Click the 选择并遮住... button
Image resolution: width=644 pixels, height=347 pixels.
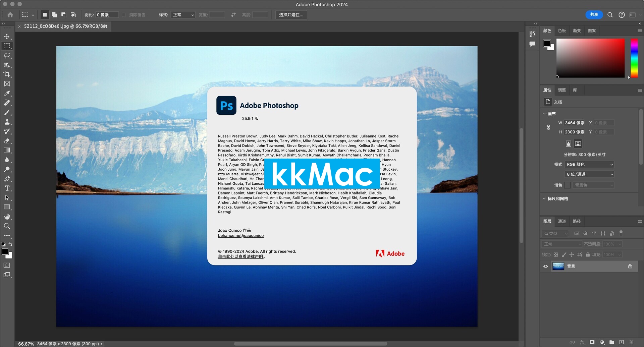[291, 15]
